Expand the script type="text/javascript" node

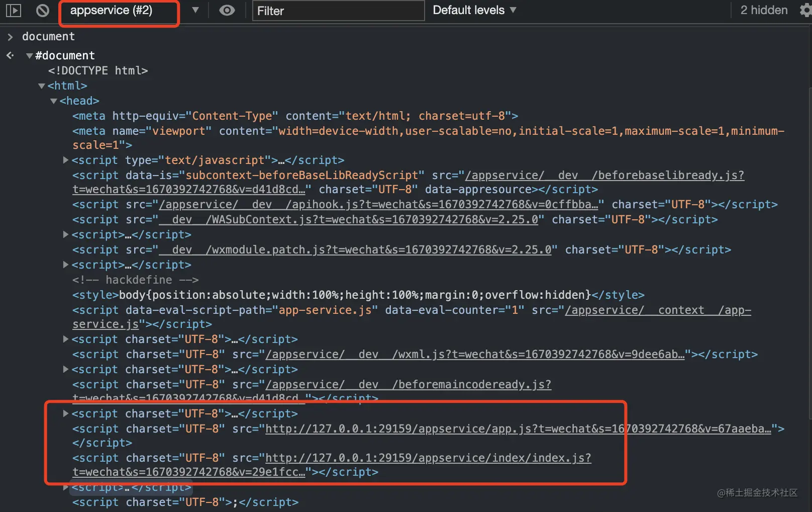[x=65, y=160]
